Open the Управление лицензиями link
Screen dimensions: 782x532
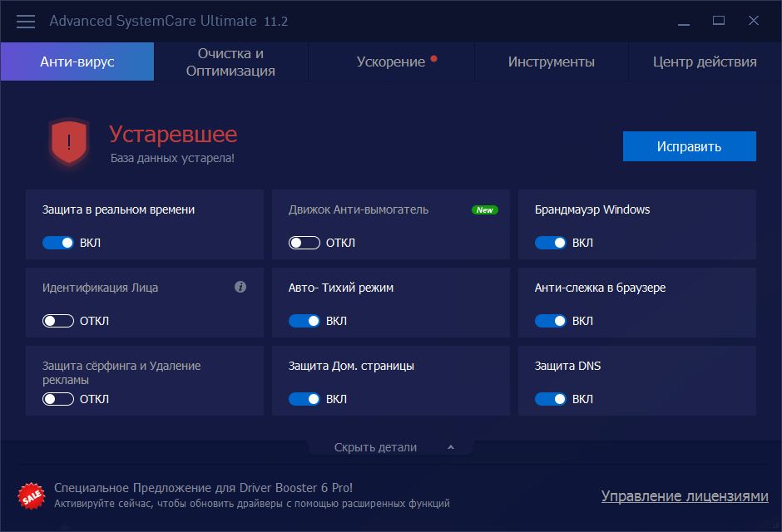tap(685, 496)
